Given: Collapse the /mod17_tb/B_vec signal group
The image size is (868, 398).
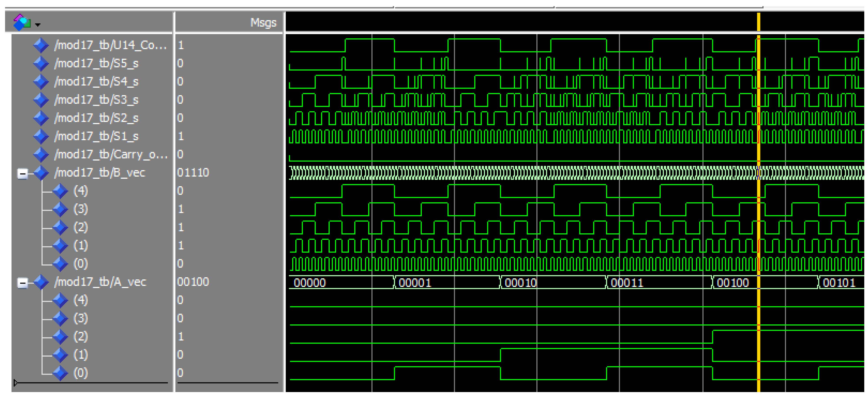Looking at the screenshot, I should [22, 174].
